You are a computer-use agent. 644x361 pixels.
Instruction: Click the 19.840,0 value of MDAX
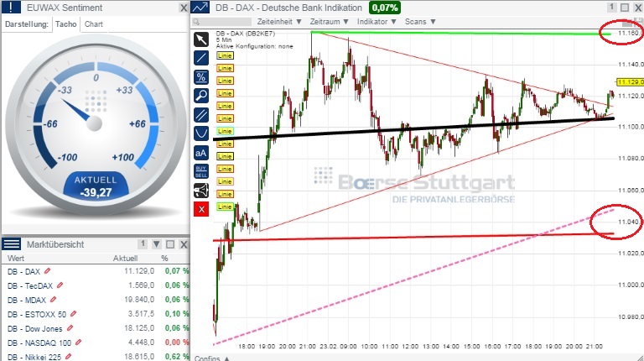[x=139, y=300]
